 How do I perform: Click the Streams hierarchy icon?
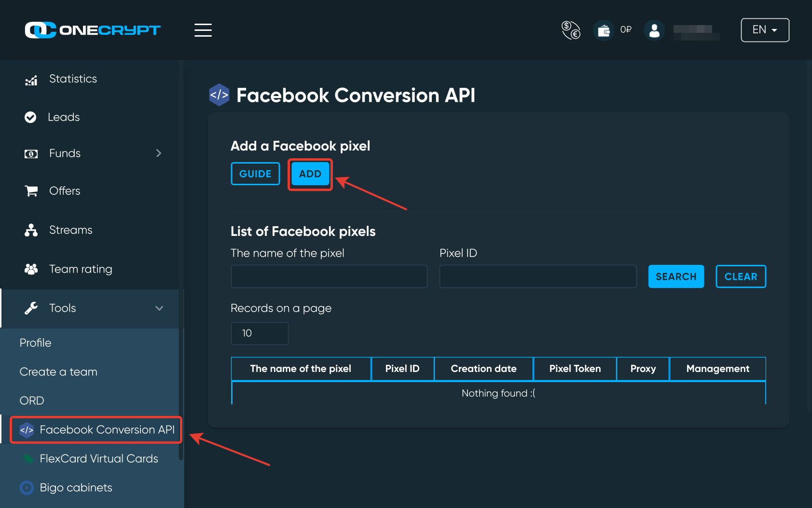31,230
